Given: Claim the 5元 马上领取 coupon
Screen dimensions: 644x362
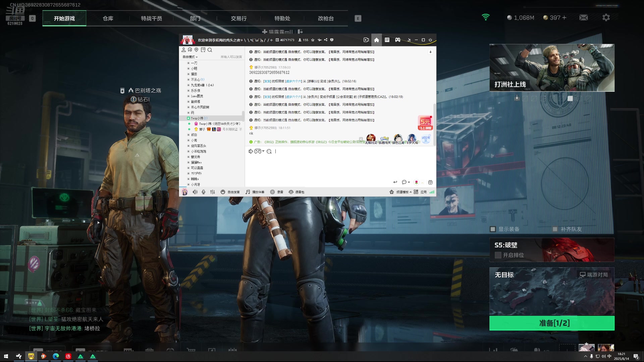Looking at the screenshot, I should click(425, 123).
